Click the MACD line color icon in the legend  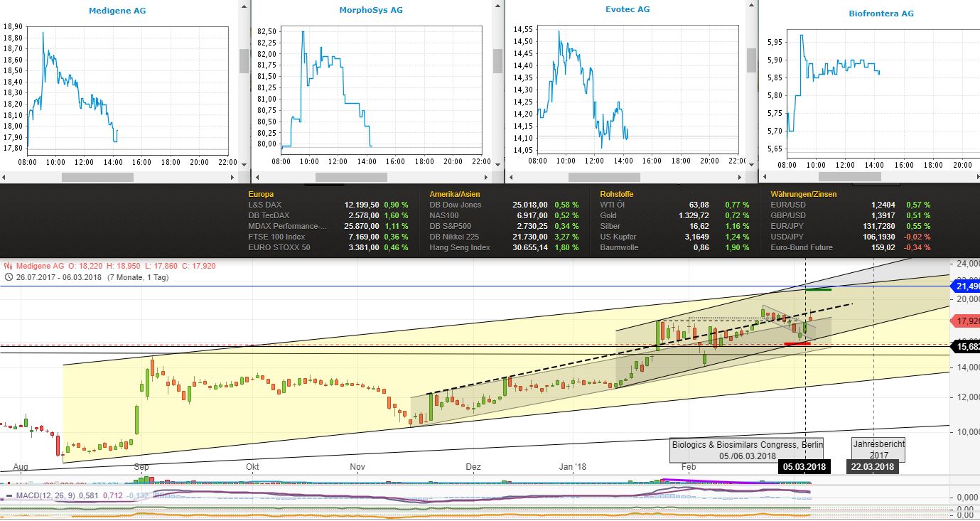9,493
